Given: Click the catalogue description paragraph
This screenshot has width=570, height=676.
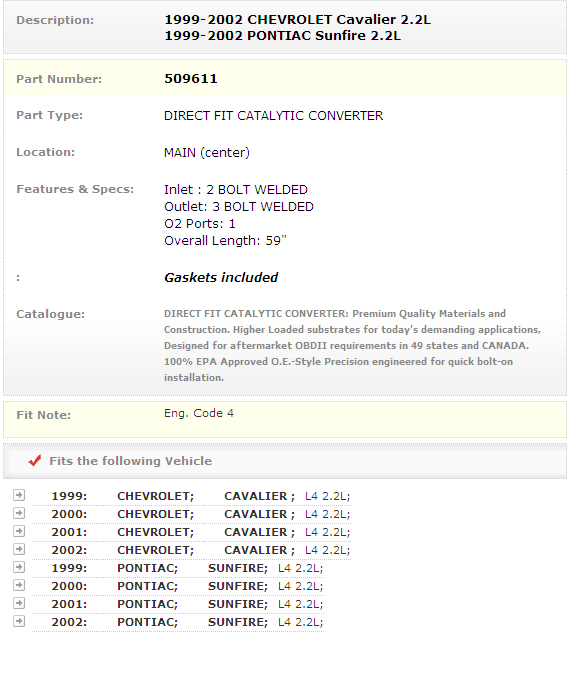Looking at the screenshot, I should 352,345.
